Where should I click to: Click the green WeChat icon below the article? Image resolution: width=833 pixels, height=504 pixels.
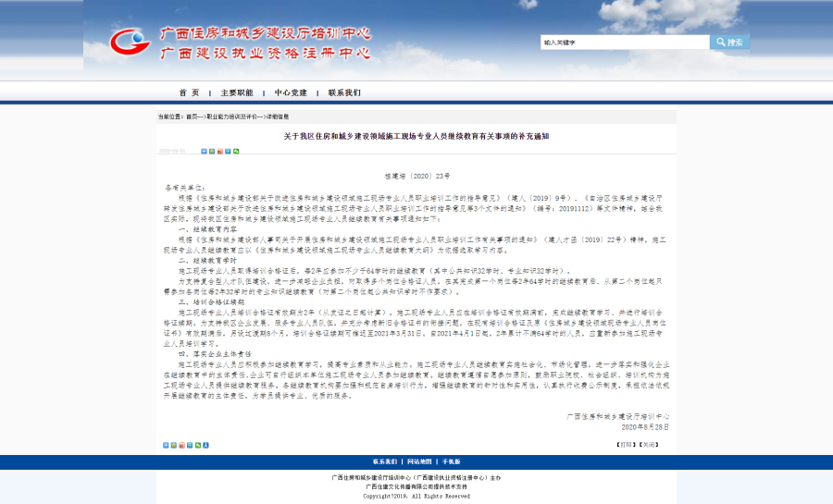(198, 445)
